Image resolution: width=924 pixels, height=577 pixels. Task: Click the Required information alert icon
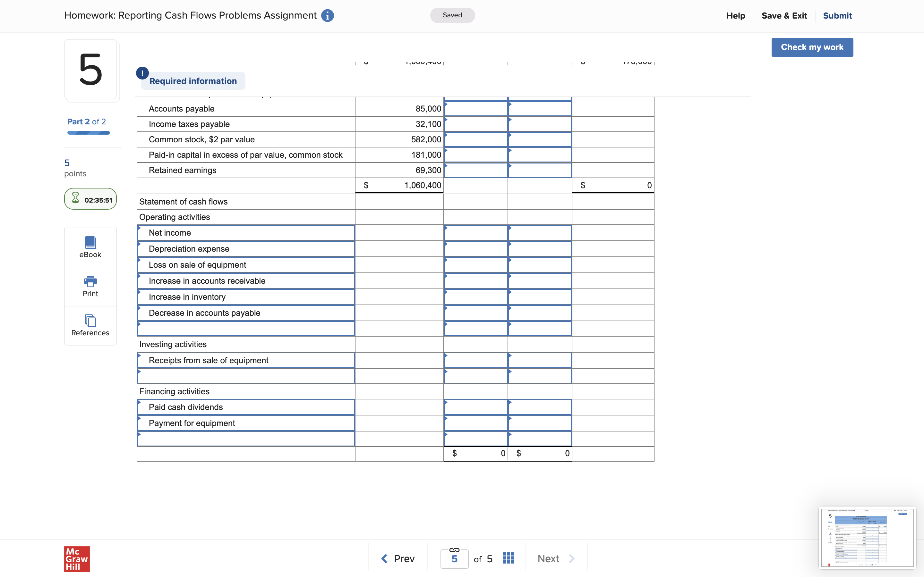142,73
